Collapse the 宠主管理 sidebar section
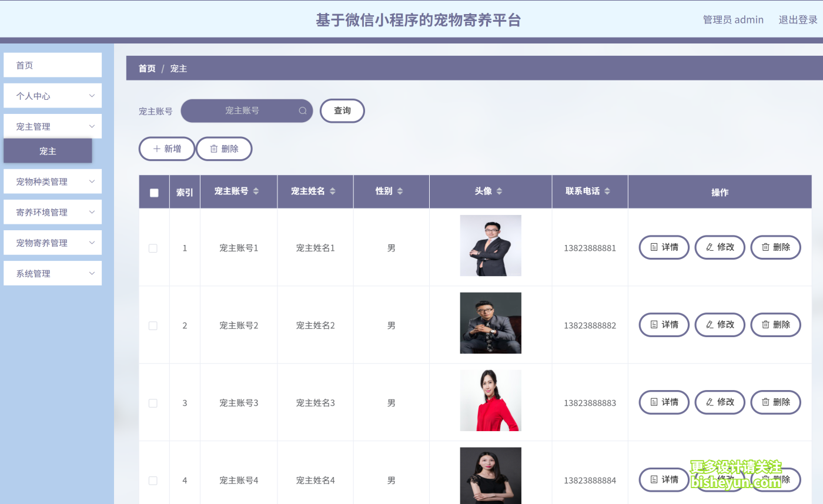 [x=52, y=126]
